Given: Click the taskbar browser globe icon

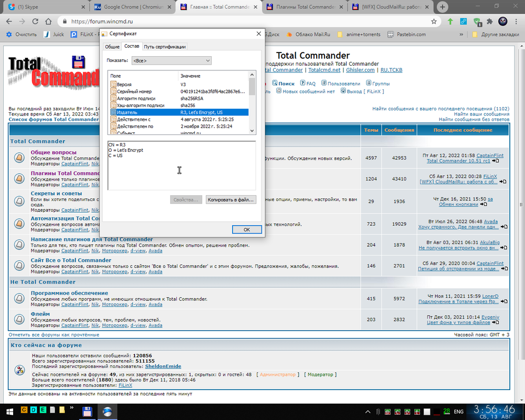Looking at the screenshot, I should [107, 412].
